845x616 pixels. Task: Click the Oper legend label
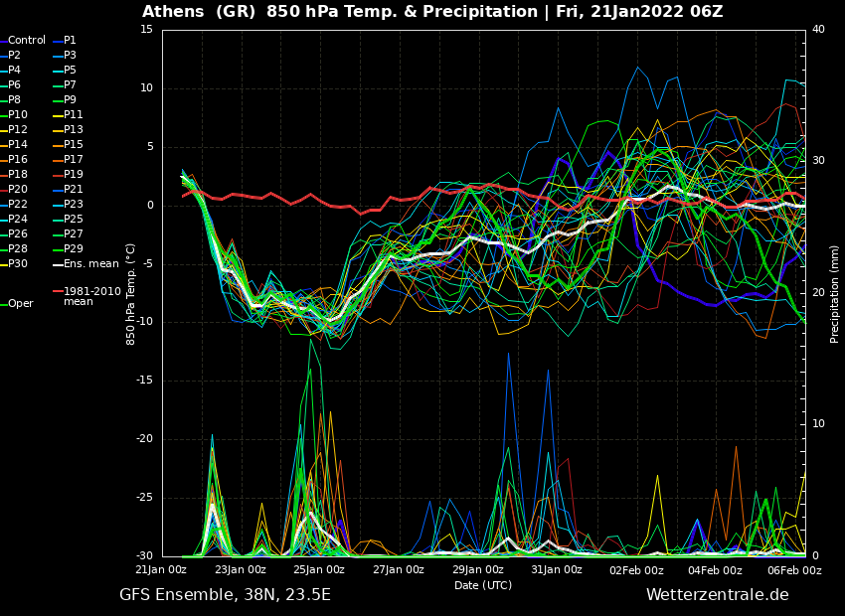click(21, 304)
